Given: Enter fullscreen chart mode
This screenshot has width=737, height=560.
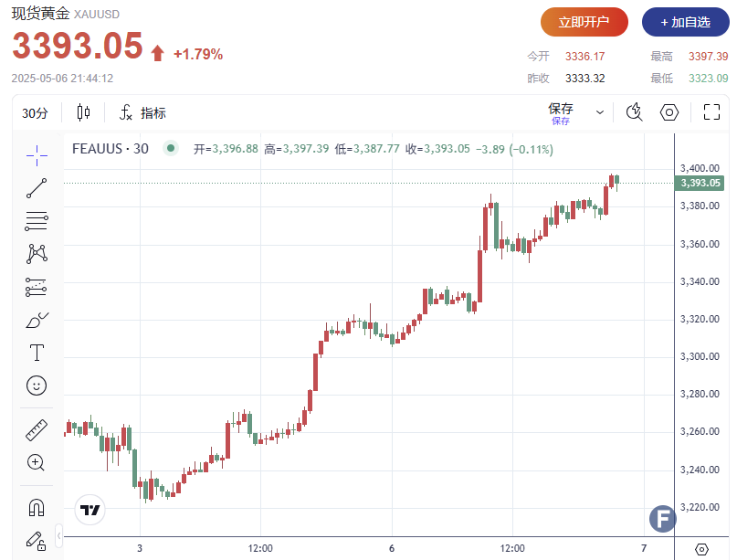Looking at the screenshot, I should [x=712, y=112].
